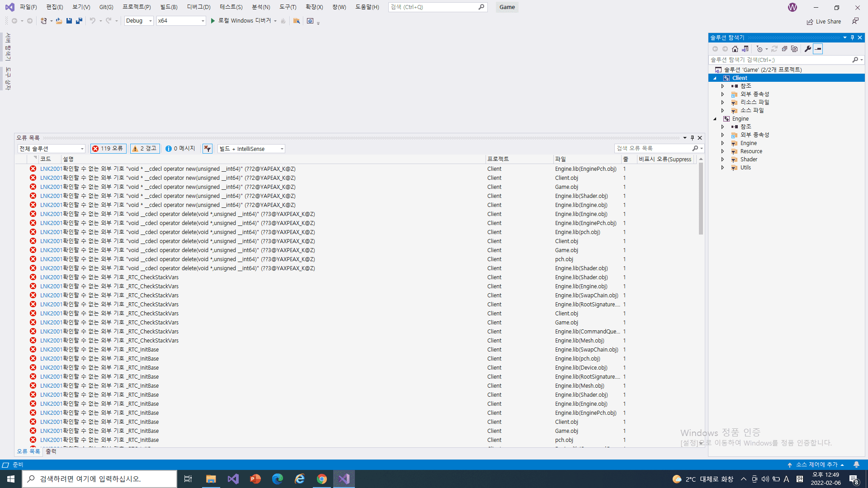The height and width of the screenshot is (488, 868).
Task: Open the Build + IntelliSense dropdown
Action: [x=251, y=149]
